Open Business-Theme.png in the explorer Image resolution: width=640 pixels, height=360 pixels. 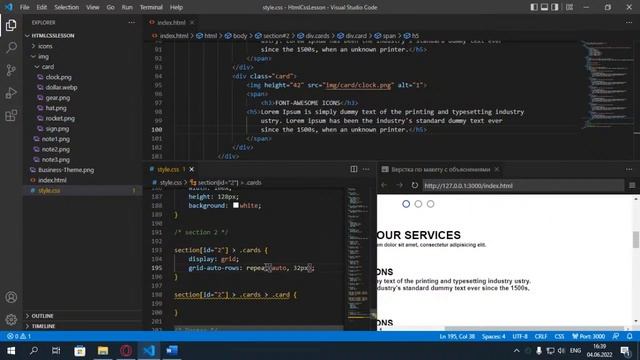tap(66, 170)
